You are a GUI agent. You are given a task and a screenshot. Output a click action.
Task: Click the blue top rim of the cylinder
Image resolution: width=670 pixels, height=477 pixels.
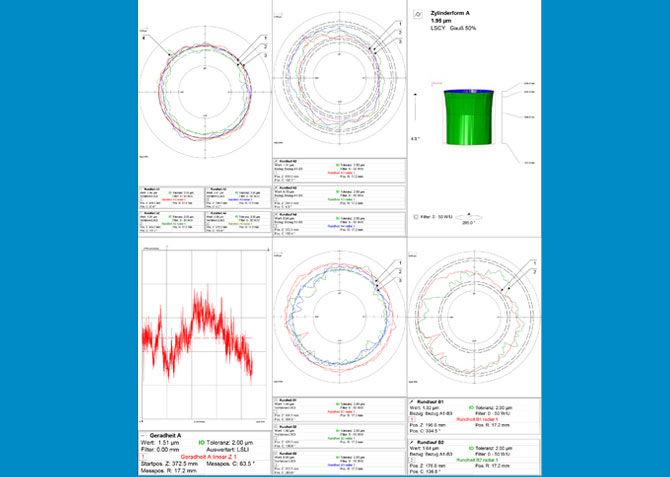click(469, 91)
